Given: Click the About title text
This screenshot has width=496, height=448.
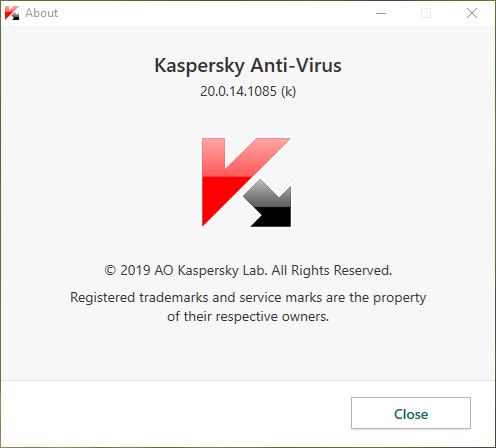Looking at the screenshot, I should (x=42, y=13).
